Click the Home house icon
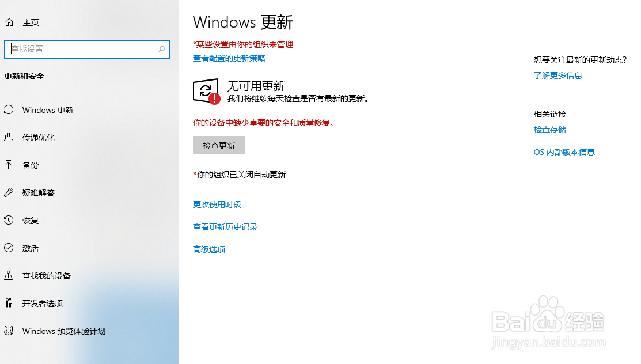Screen dimensions: 641x364 9,22
